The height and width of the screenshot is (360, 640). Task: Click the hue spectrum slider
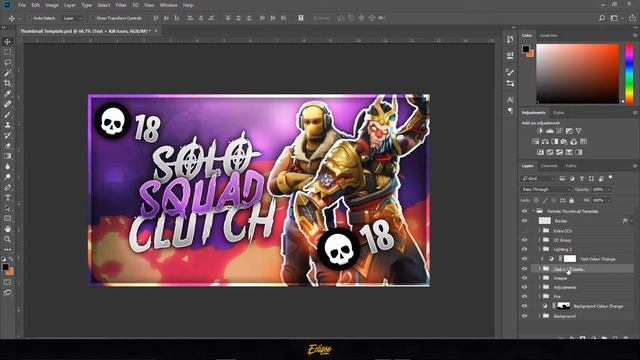coord(629,73)
